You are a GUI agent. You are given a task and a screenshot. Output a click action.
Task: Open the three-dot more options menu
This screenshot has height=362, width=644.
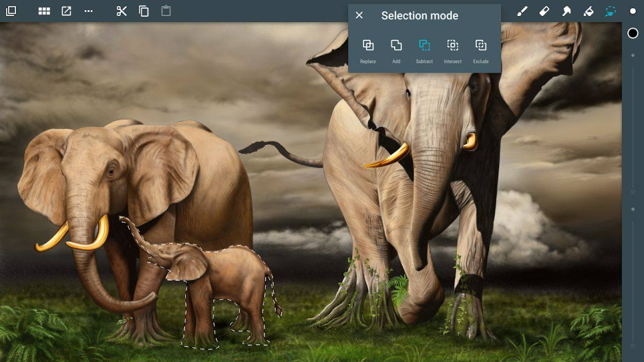pos(89,11)
